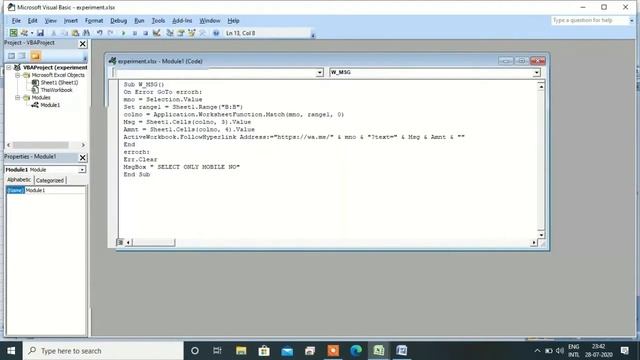Click the Break pause icon in the toolbar

(135, 33)
